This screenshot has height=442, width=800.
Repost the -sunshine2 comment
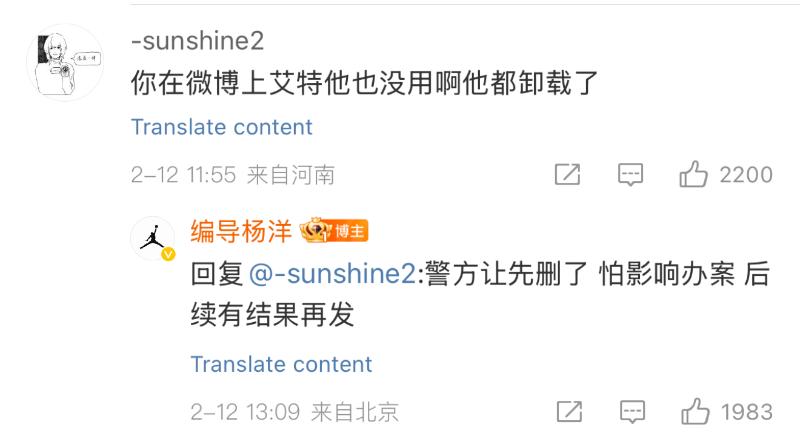point(568,175)
